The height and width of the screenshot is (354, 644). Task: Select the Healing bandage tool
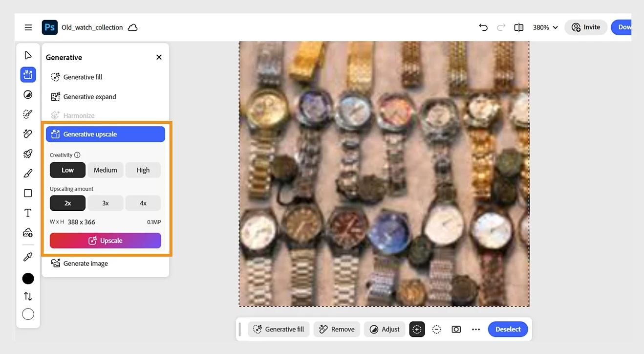(28, 133)
